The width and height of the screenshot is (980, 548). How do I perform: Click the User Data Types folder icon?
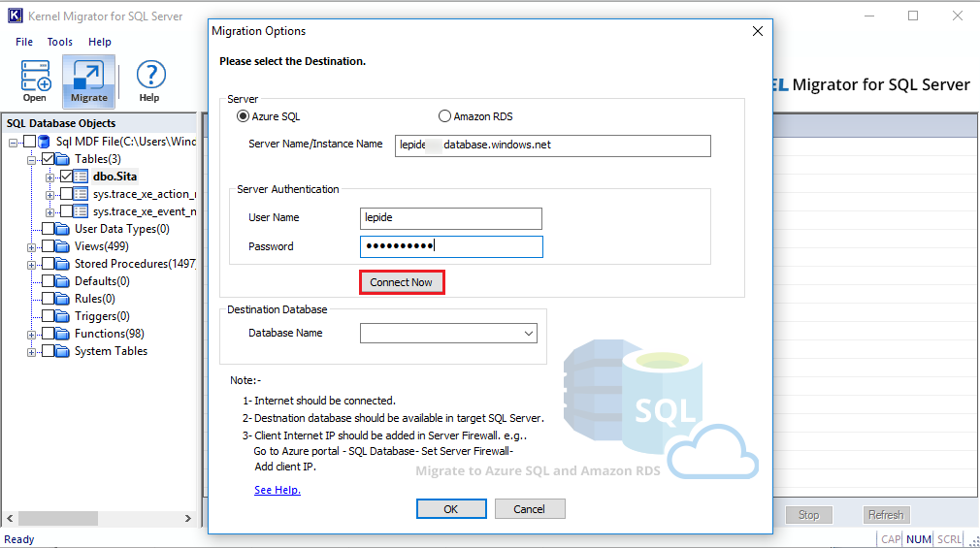[62, 229]
